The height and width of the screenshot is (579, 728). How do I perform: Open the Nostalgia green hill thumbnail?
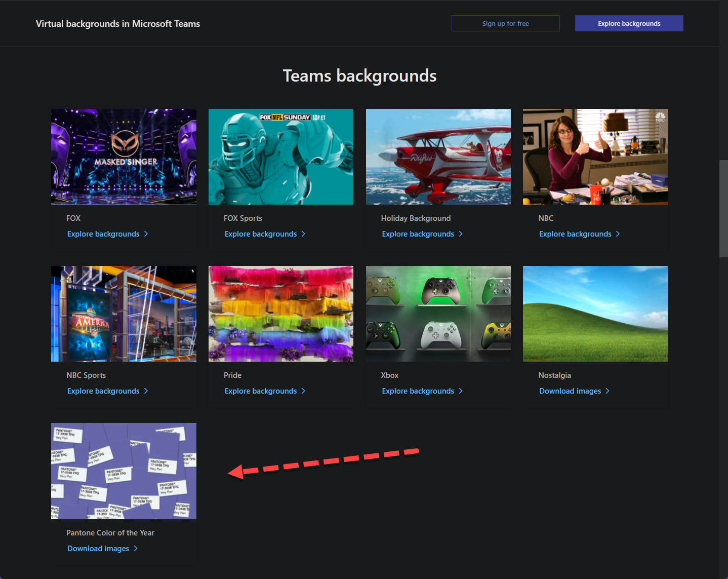pyautogui.click(x=595, y=314)
